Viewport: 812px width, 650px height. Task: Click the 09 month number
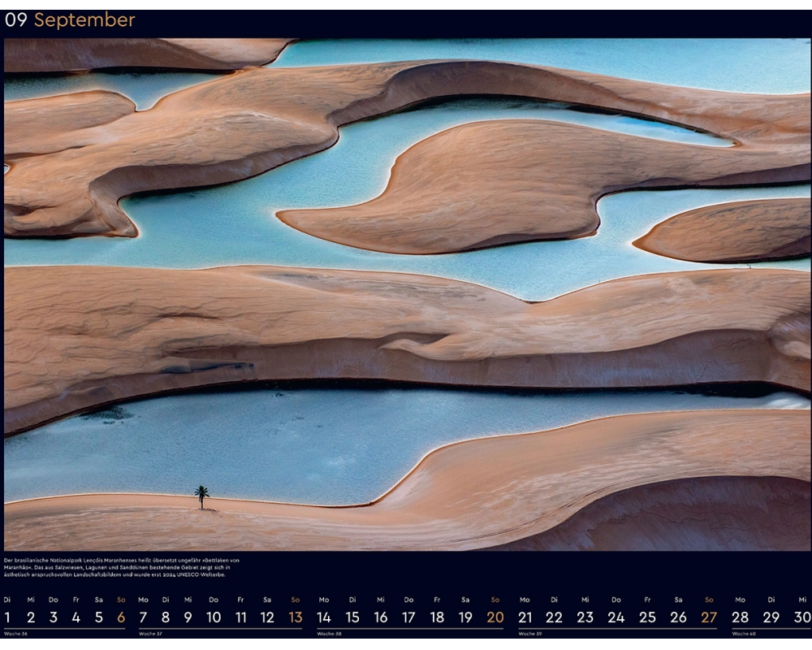pyautogui.click(x=16, y=20)
